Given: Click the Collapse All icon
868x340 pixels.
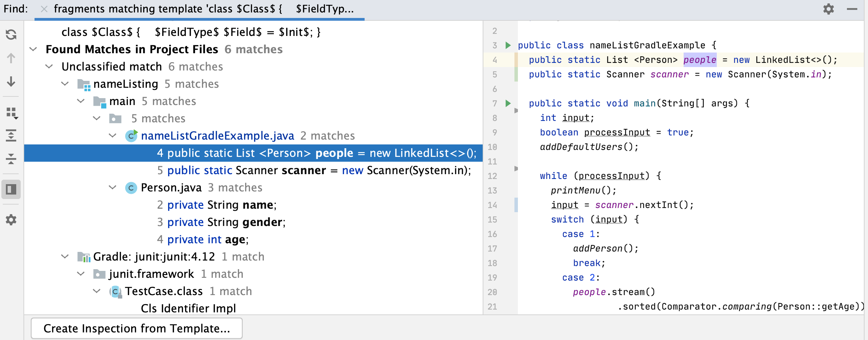Looking at the screenshot, I should pos(11,159).
